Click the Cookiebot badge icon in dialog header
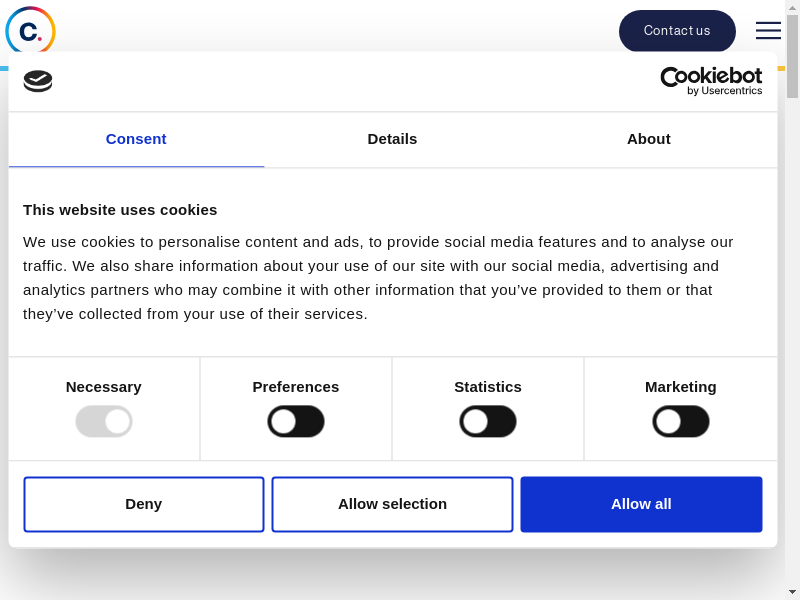 point(38,81)
